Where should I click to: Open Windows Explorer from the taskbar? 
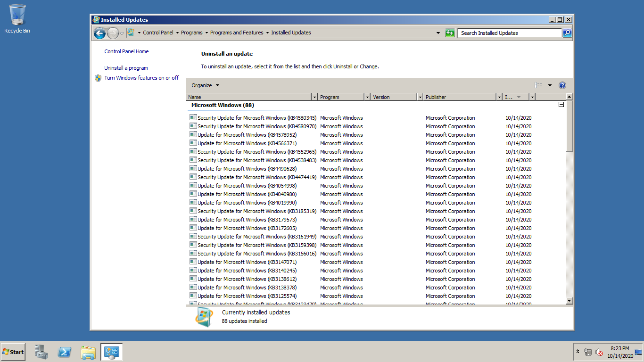[x=88, y=352]
